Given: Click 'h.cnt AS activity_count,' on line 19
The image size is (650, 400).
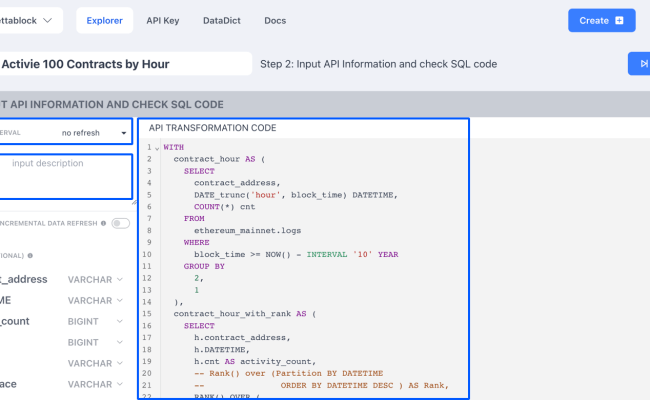Looking at the screenshot, I should (x=255, y=361).
